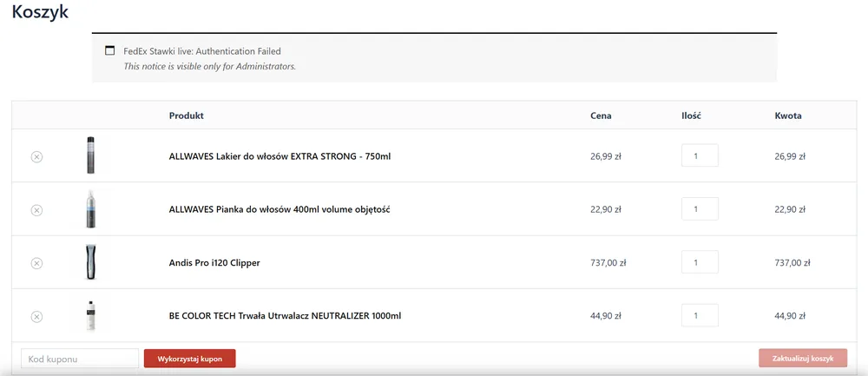This screenshot has width=868, height=376.
Task: Click the 'visible only for Administrators' note
Action: coord(210,67)
